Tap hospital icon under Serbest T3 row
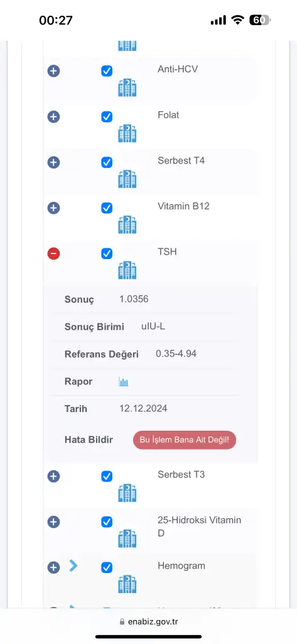 tap(127, 493)
